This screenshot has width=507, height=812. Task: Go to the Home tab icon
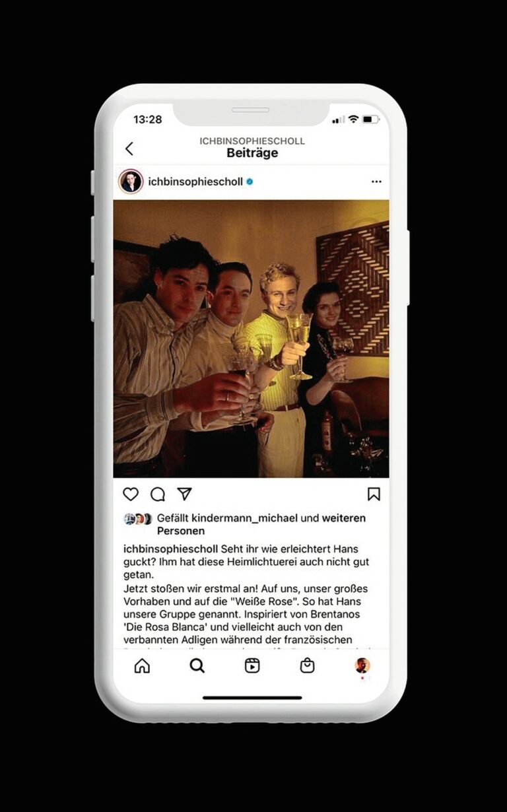[142, 665]
